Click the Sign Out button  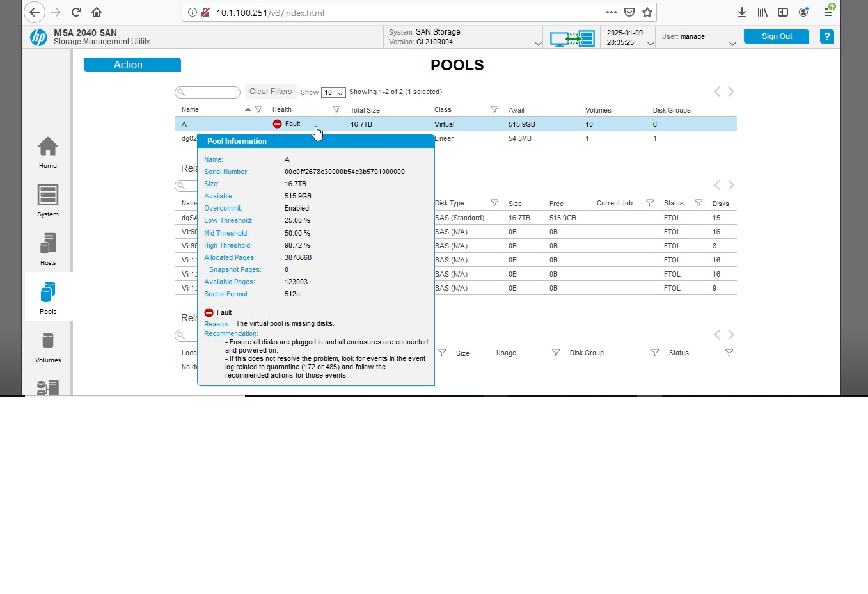click(x=777, y=36)
